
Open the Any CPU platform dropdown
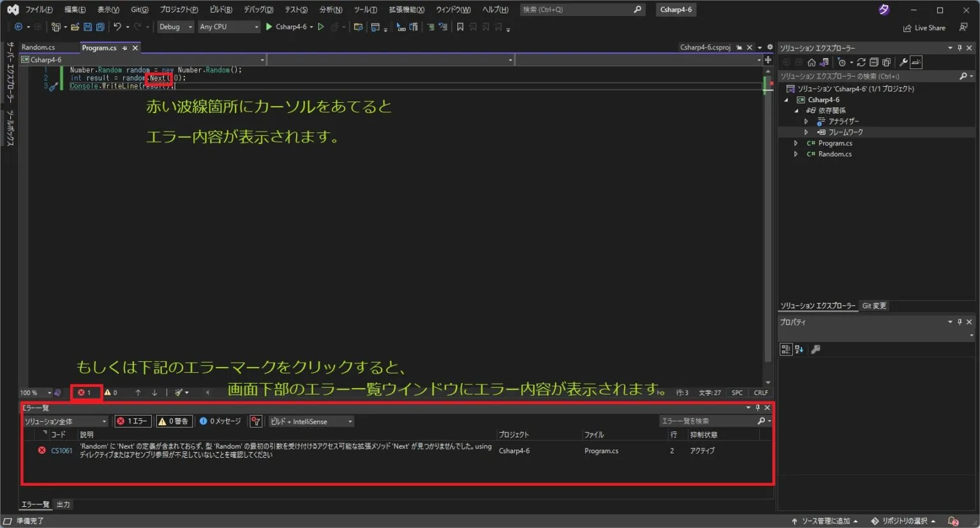click(228, 26)
